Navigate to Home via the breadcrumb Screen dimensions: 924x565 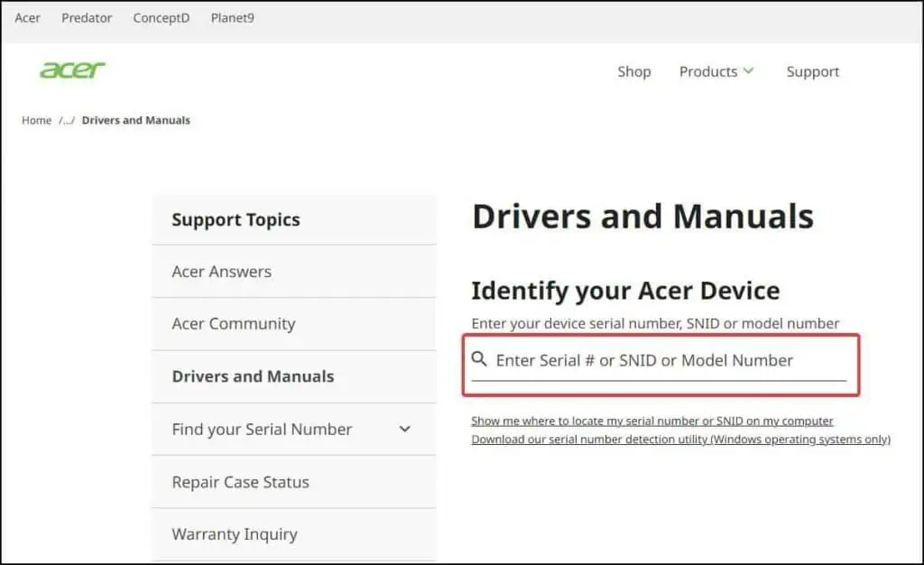[x=36, y=119]
